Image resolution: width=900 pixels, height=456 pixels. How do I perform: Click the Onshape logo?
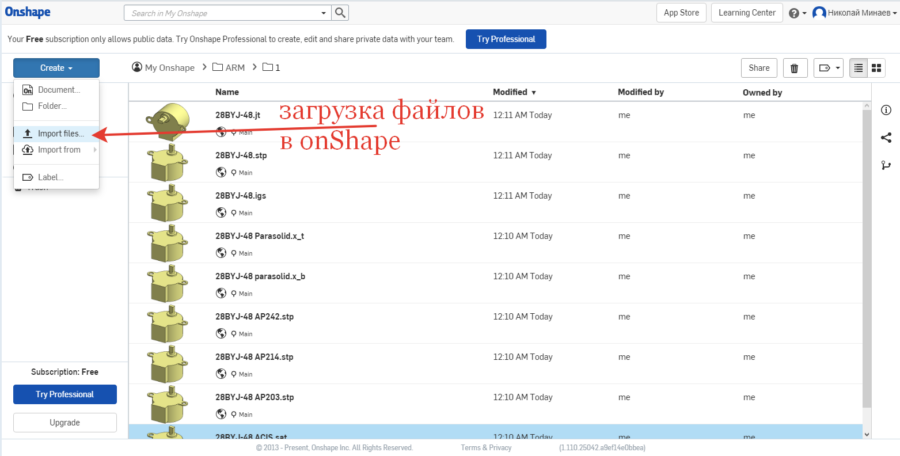pyautogui.click(x=28, y=12)
